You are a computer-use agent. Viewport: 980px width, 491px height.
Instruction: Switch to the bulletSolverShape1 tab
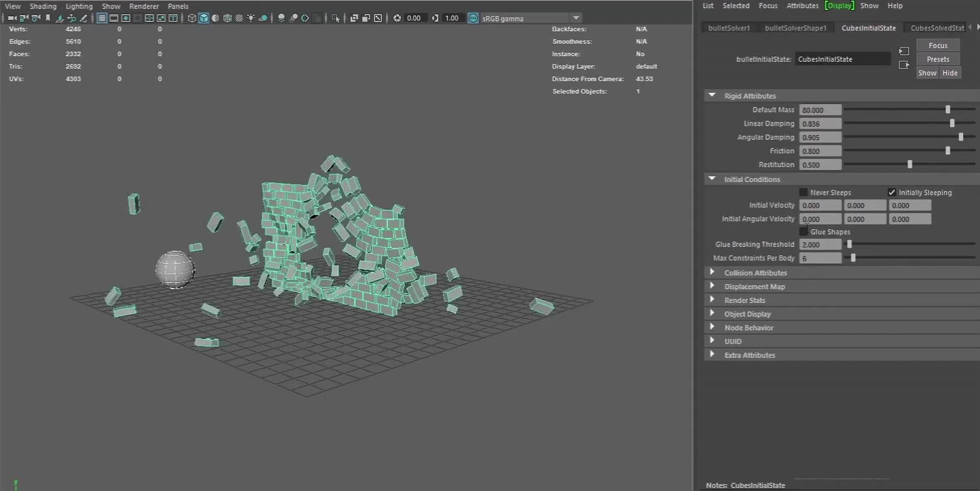pyautogui.click(x=795, y=28)
